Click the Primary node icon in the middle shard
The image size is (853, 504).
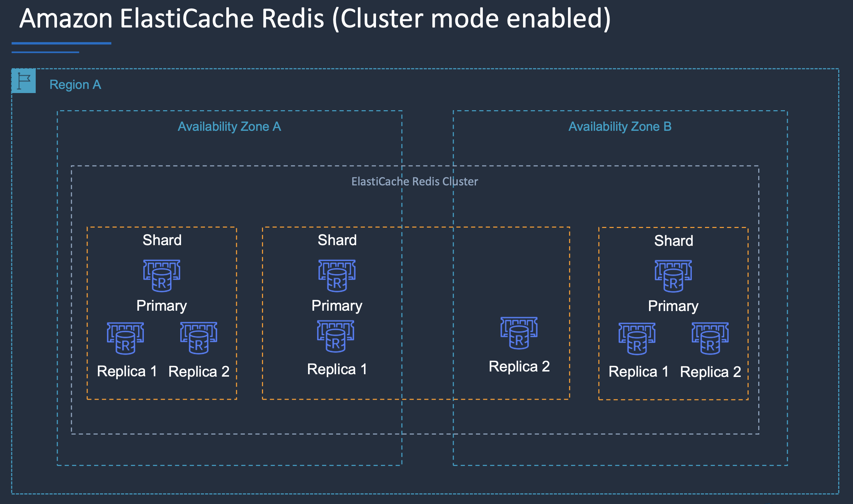[x=337, y=276]
